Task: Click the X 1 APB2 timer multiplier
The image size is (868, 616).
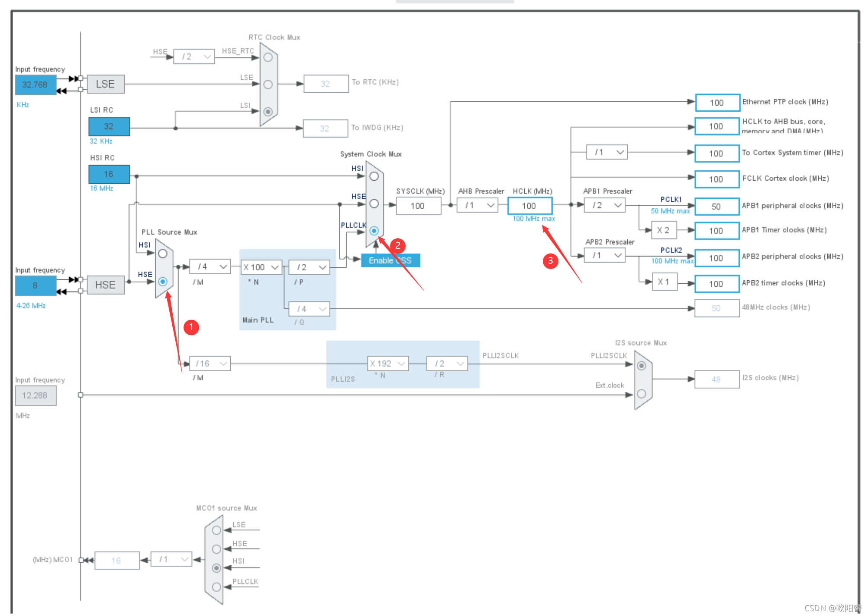Action: pyautogui.click(x=665, y=282)
